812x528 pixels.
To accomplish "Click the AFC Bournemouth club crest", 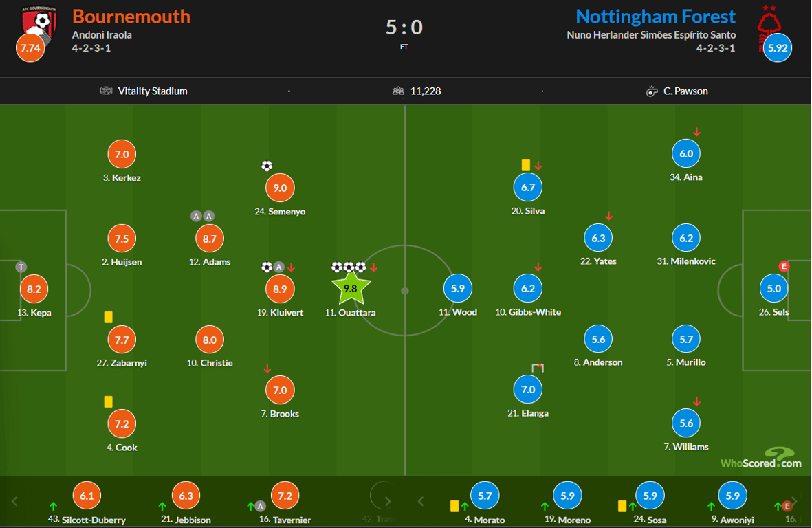I will [x=37, y=23].
